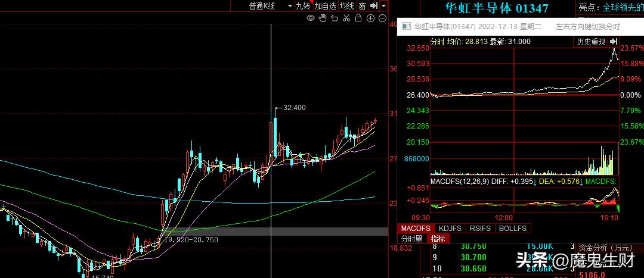Click the 左右方向键切换分时 hint text
The image size is (644, 278).
click(588, 27)
